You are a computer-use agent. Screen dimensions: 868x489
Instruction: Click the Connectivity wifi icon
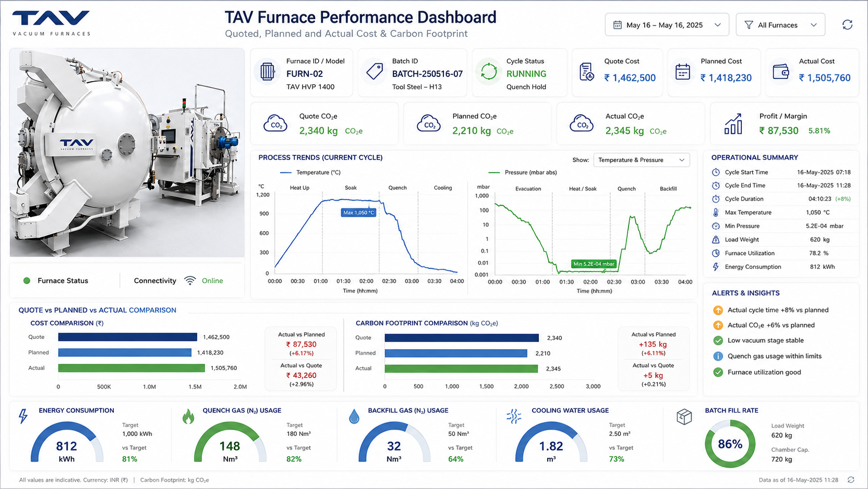point(190,281)
